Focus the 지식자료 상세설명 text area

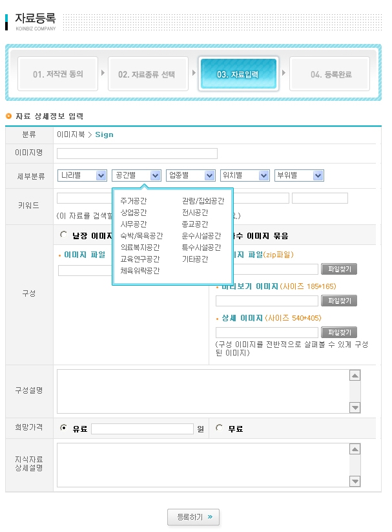click(203, 465)
